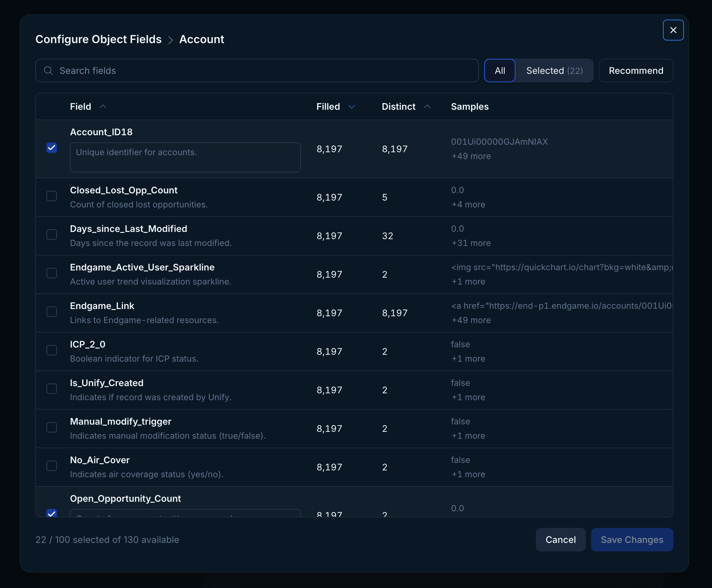Switch to the All tab
The image size is (712, 588).
(500, 71)
